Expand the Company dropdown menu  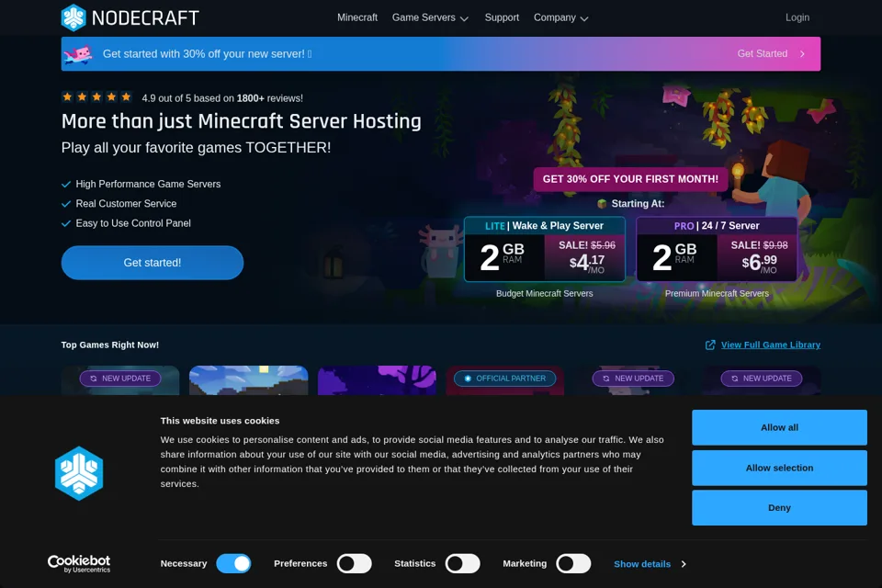[560, 17]
